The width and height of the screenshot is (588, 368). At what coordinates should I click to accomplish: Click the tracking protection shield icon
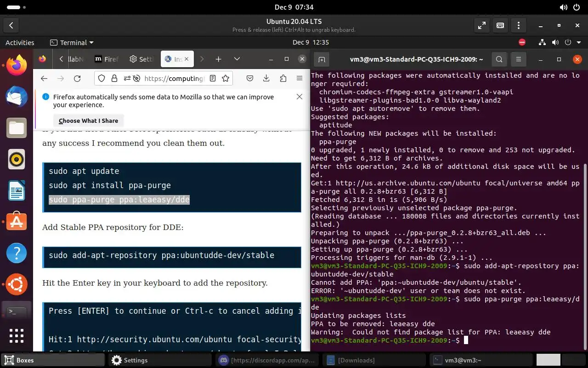(x=102, y=79)
